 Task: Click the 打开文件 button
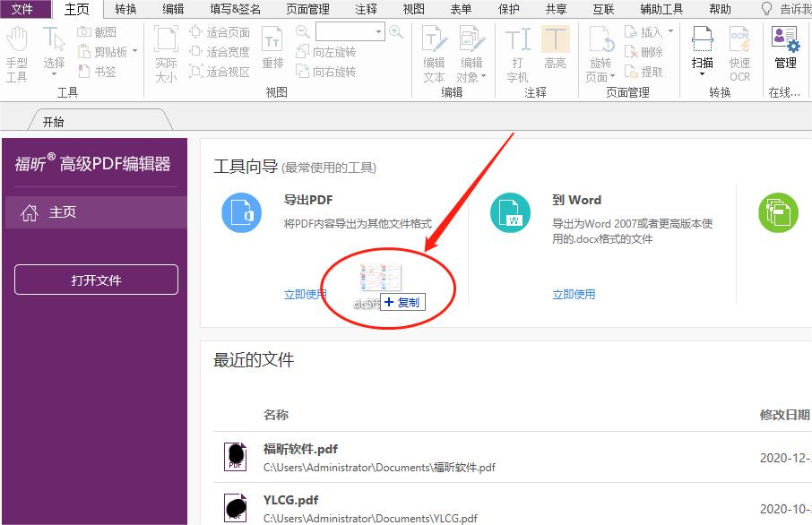[96, 279]
